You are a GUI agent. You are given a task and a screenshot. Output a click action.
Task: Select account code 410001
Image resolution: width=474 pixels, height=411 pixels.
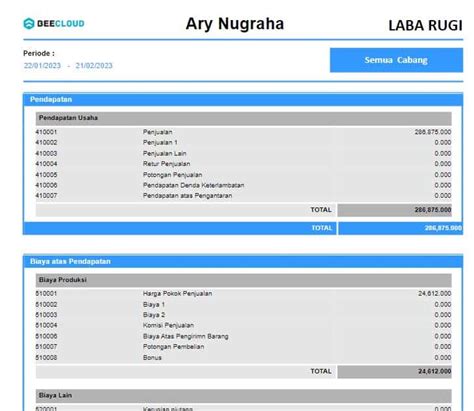46,132
